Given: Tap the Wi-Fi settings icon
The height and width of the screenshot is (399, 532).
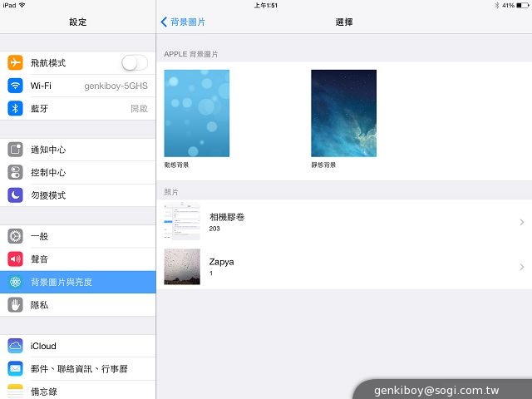Looking at the screenshot, I should 15,86.
